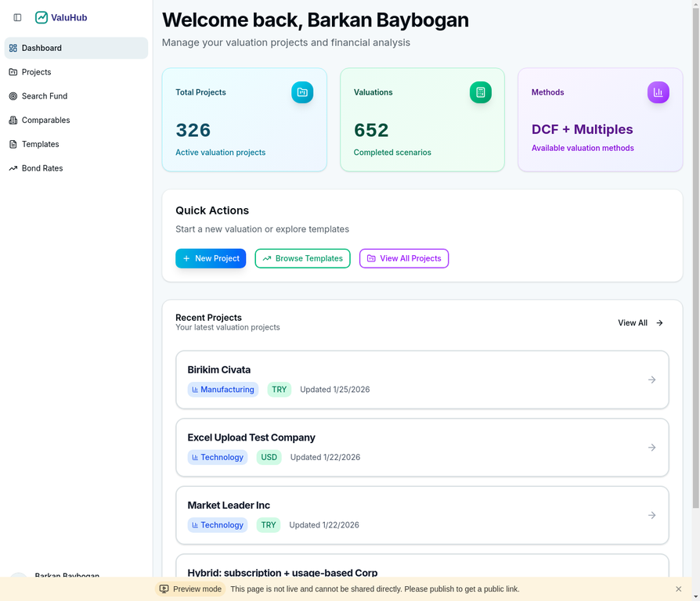The image size is (700, 601).
Task: Open View All Projects
Action: pyautogui.click(x=404, y=258)
